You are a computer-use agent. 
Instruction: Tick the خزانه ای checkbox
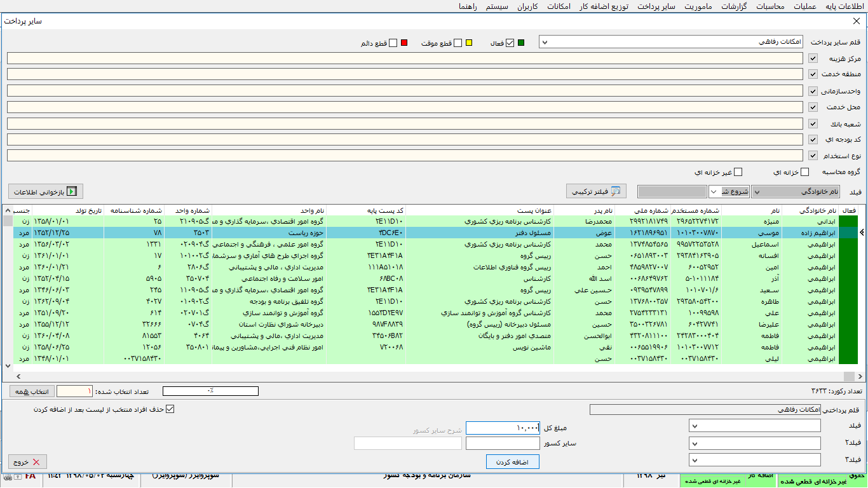tap(805, 172)
